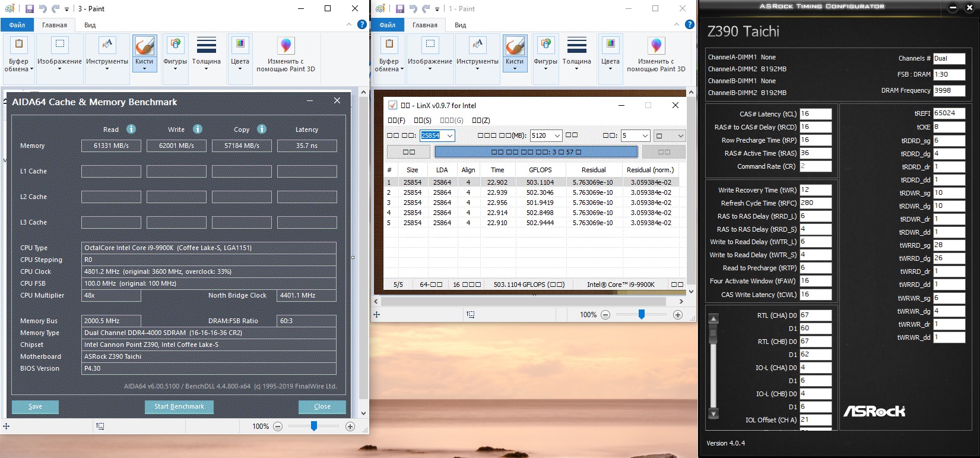Image resolution: width=980 pixels, height=458 pixels.
Task: Click the blue help icon in the 3 - Paint window
Action: point(361,24)
